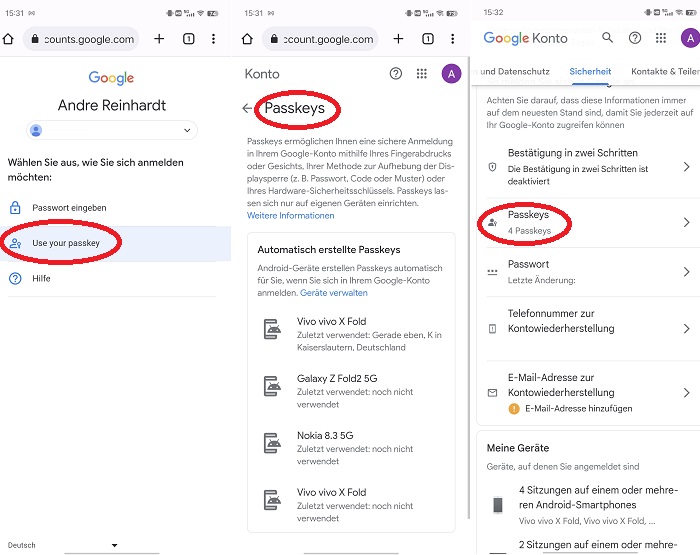
Task: Click counts.google.com address bar
Action: click(81, 39)
